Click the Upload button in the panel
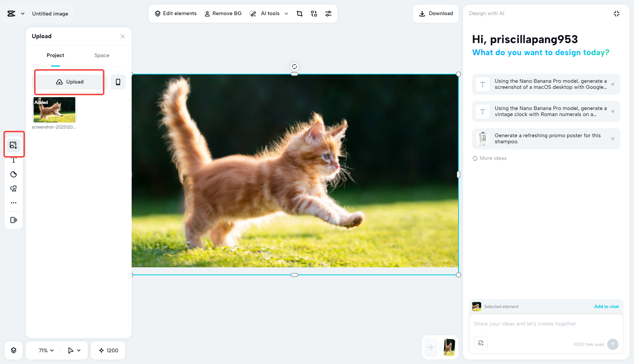The width and height of the screenshot is (634, 364). (69, 82)
